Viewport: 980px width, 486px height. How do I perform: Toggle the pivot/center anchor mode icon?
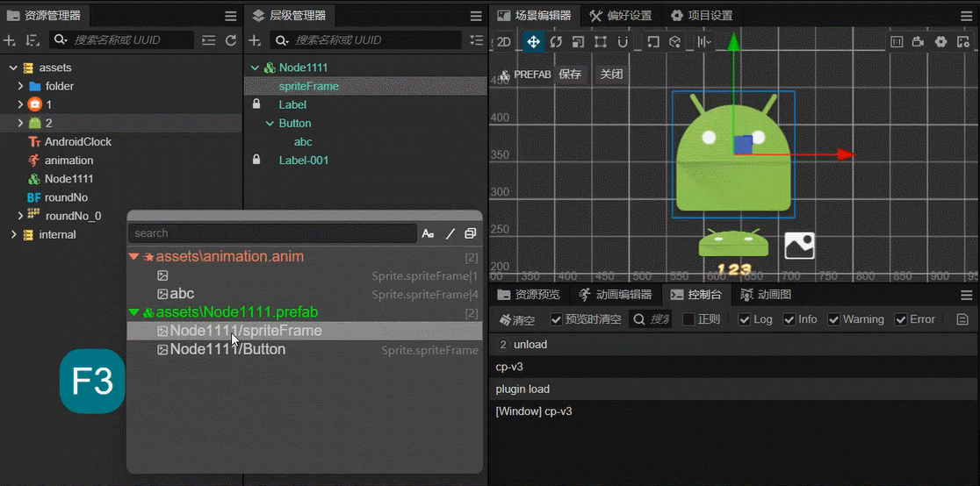[x=653, y=42]
